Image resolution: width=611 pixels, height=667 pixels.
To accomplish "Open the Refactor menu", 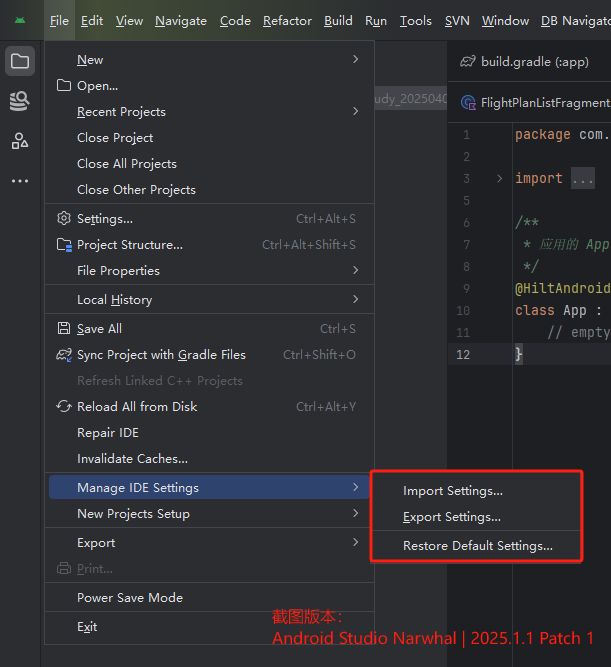I will click(x=287, y=20).
